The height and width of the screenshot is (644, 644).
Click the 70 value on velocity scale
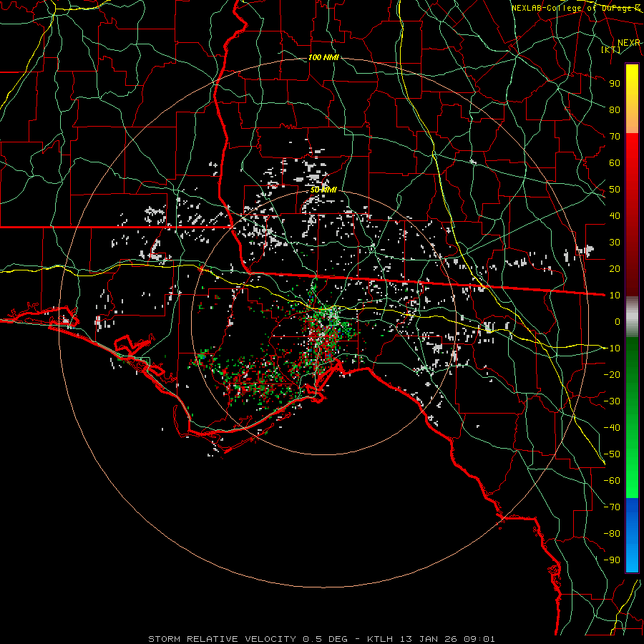(615, 137)
